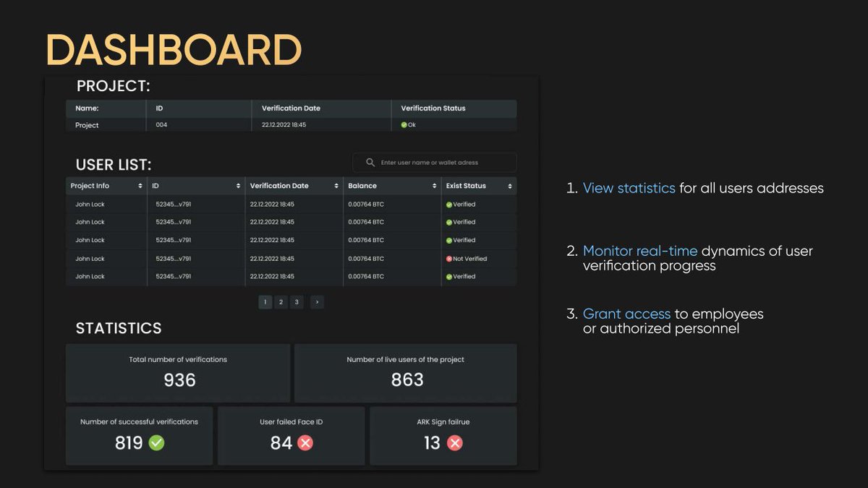Click the green Ok status icon in Project table
This screenshot has height=488, width=868.
click(404, 125)
